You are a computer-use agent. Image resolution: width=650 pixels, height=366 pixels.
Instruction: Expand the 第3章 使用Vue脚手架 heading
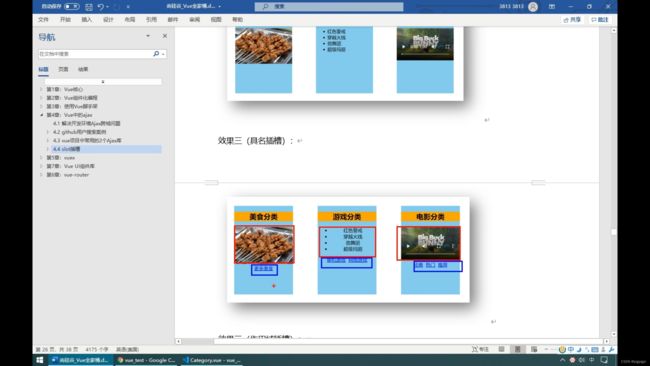[41, 106]
